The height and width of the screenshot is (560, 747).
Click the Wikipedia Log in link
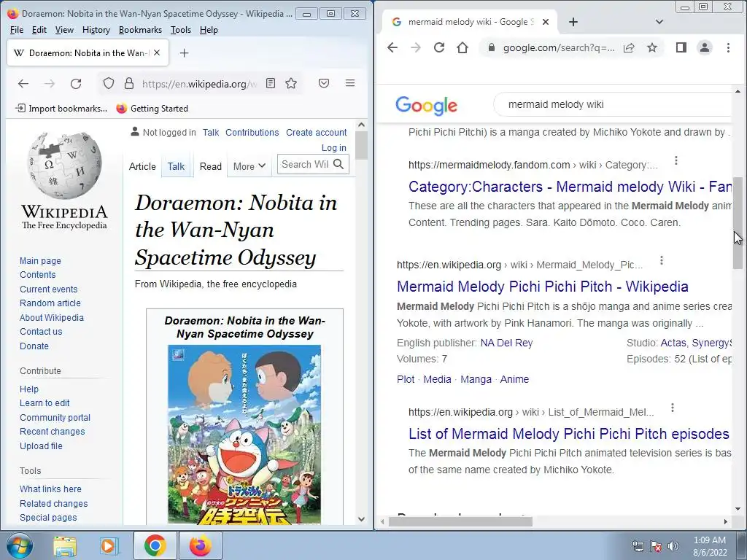tap(334, 147)
